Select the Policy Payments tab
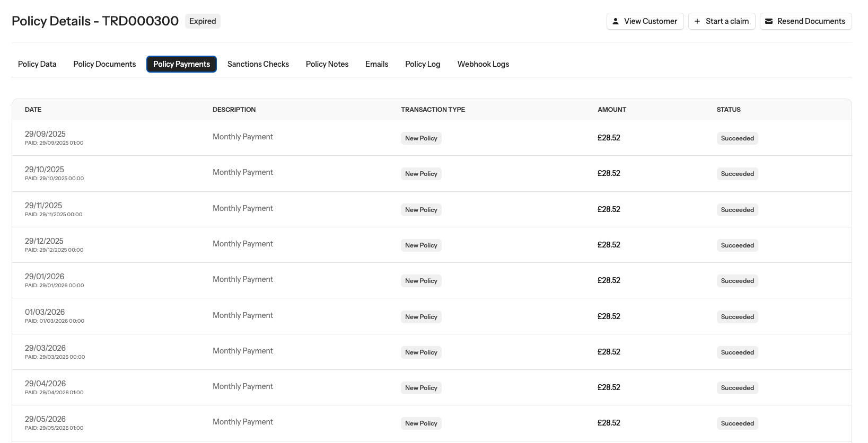Image resolution: width=868 pixels, height=443 pixels. coord(181,64)
